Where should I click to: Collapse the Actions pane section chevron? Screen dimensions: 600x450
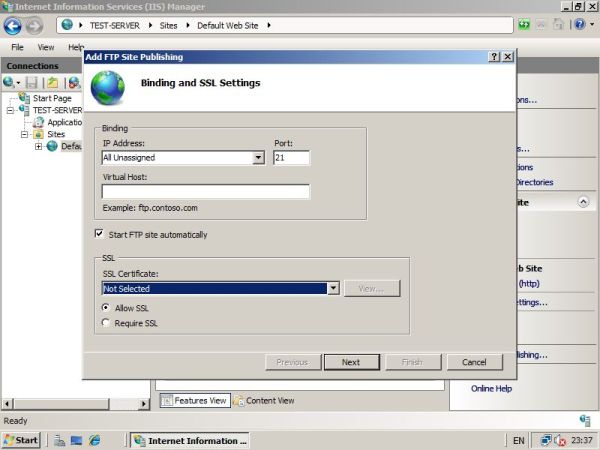tap(583, 202)
